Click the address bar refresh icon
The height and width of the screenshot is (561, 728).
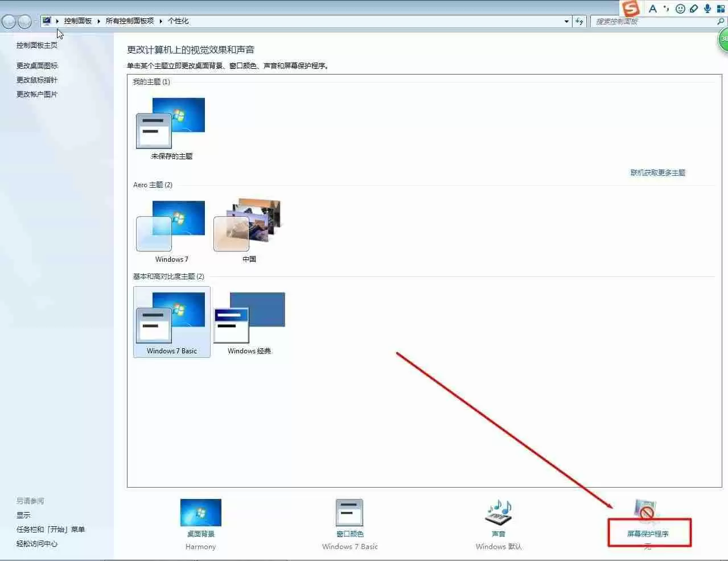(x=579, y=21)
